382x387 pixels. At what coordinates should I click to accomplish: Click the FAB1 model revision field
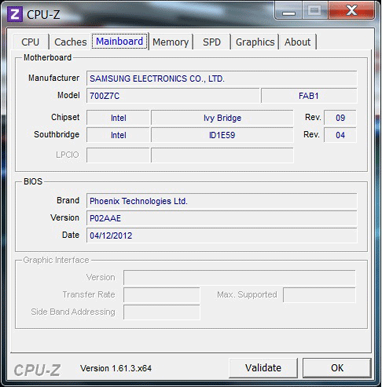[x=309, y=96]
